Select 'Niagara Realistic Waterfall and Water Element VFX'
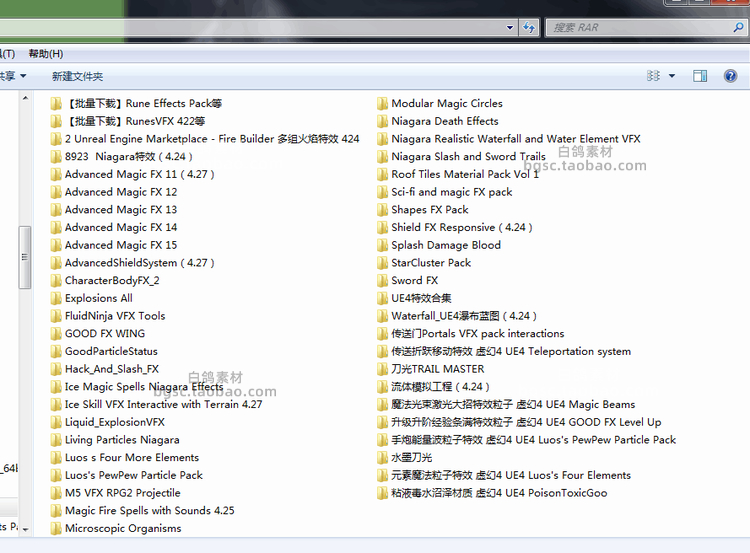750x553 pixels. click(516, 139)
